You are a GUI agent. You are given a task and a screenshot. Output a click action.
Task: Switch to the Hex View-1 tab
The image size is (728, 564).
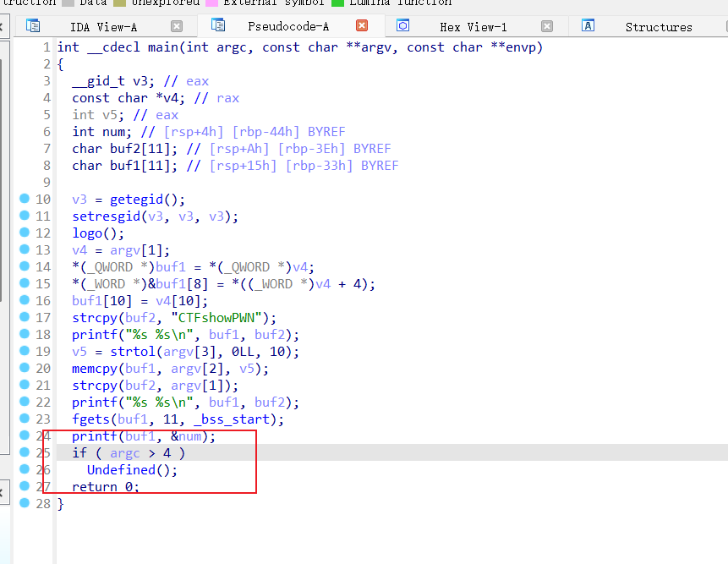point(473,27)
